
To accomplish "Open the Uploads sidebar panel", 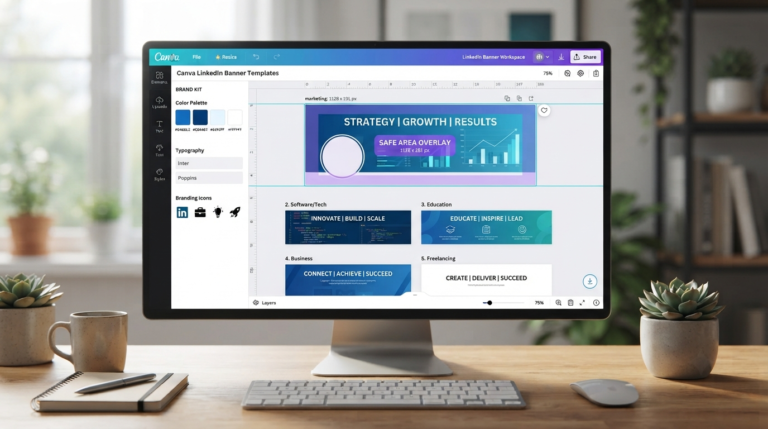I will pos(159,102).
